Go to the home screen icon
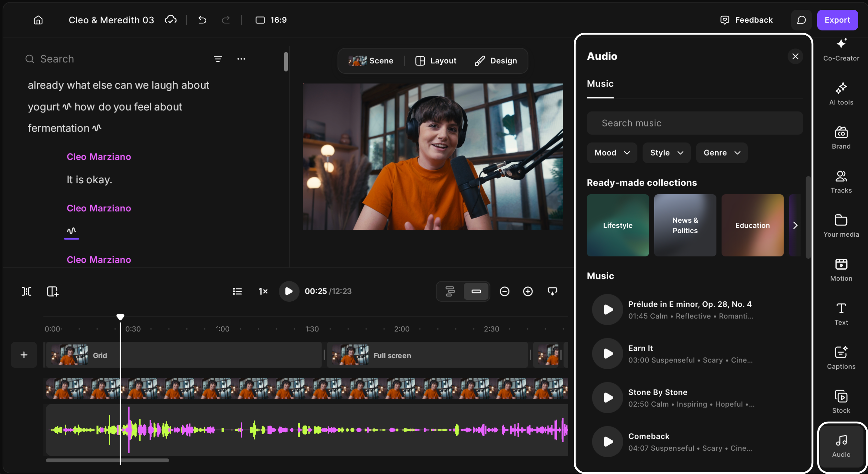Image resolution: width=868 pixels, height=474 pixels. click(38, 20)
